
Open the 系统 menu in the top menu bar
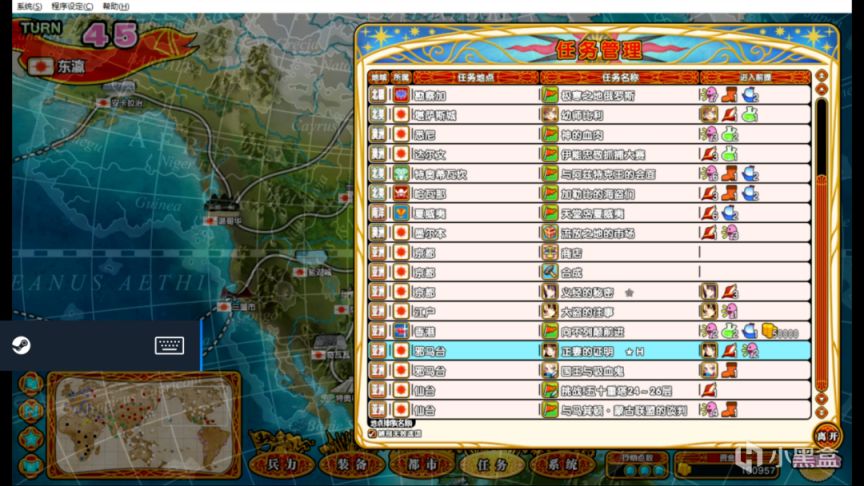[29, 6]
